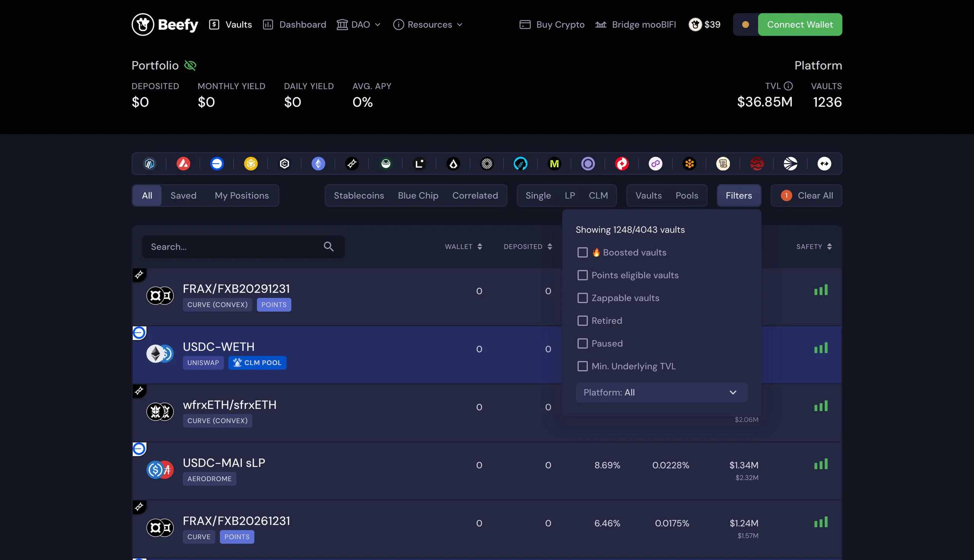Choose the cyan Metis chain icon
Image resolution: width=974 pixels, height=560 pixels.
coord(521,164)
